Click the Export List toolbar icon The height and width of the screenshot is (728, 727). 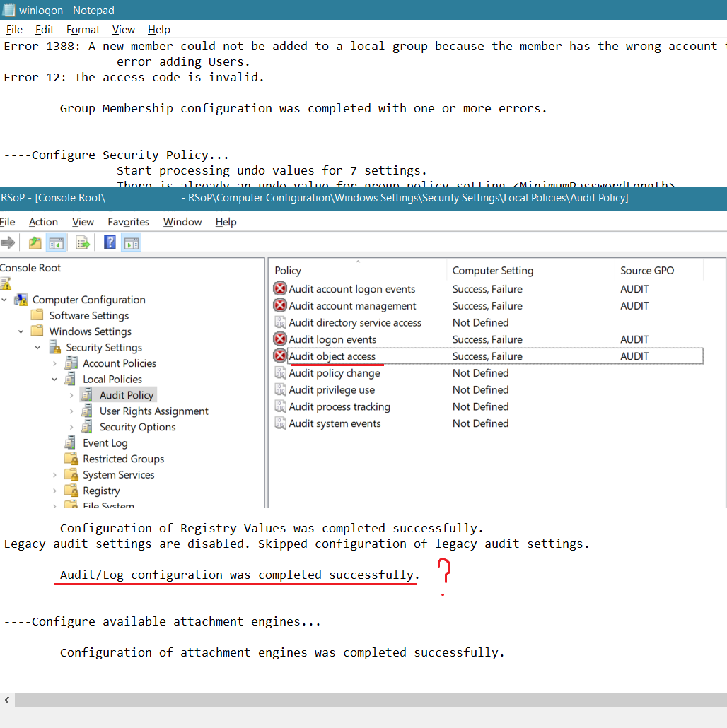point(83,242)
